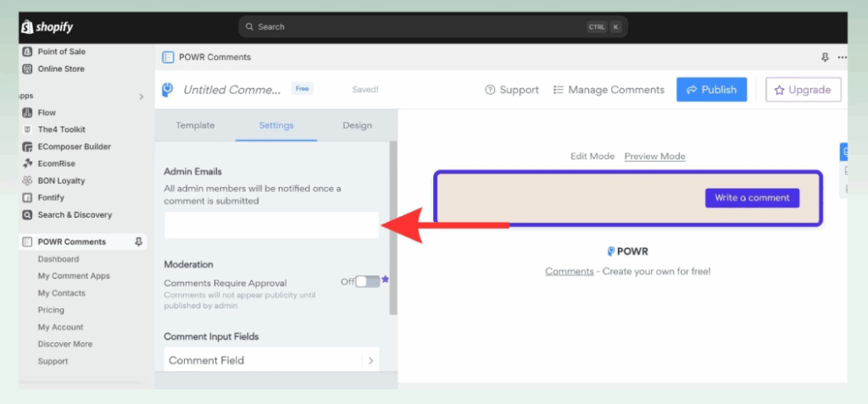Viewport: 868px width, 404px height.
Task: Click the Shopify logo
Action: [x=47, y=26]
